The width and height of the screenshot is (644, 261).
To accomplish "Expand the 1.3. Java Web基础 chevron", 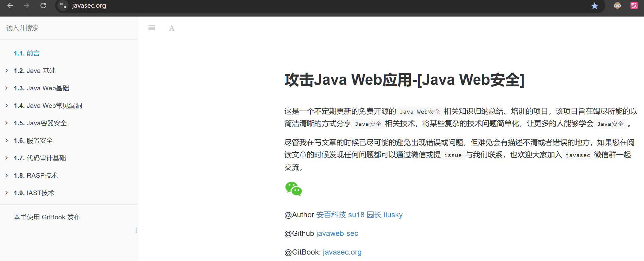I will tap(6, 88).
